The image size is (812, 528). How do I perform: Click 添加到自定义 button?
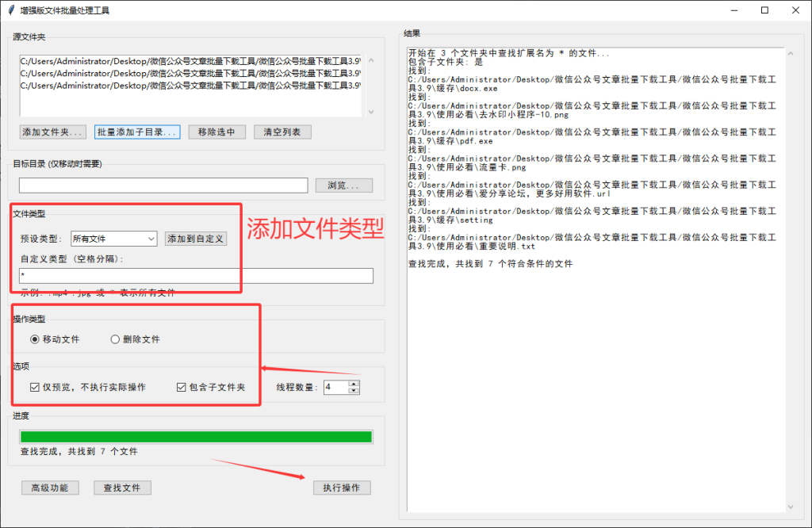[x=195, y=238]
